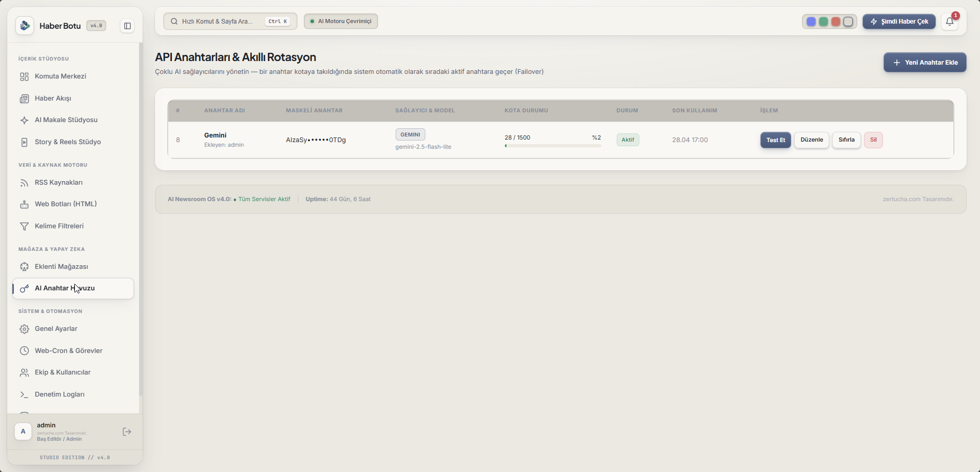Toggle sidebar collapse icon next to Haber Botu

[x=127, y=26]
